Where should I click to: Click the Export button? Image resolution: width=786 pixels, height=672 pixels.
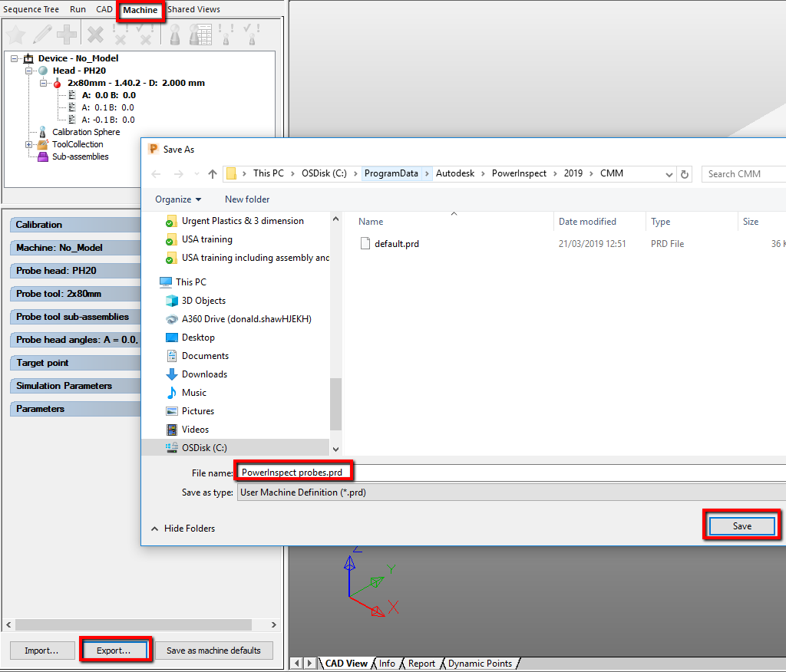(115, 650)
